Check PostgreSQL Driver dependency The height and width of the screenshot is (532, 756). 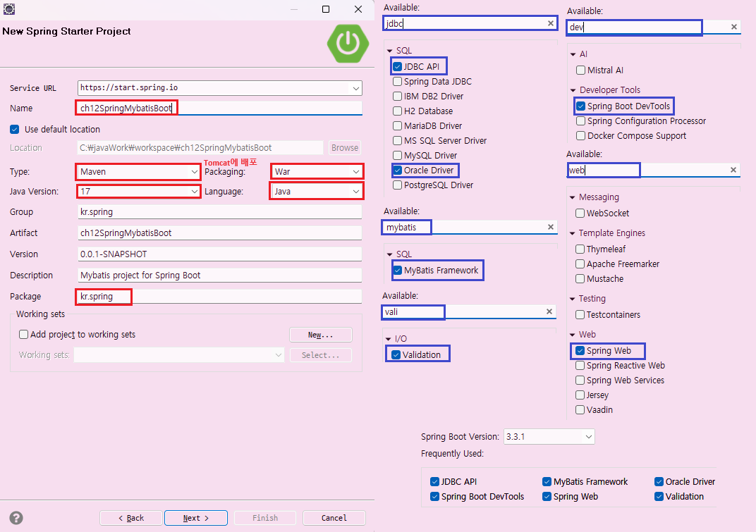(x=397, y=185)
